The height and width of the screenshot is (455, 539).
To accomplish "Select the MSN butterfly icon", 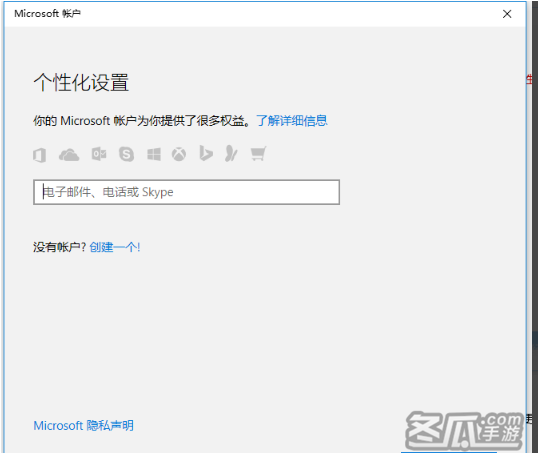I will pyautogui.click(x=231, y=153).
